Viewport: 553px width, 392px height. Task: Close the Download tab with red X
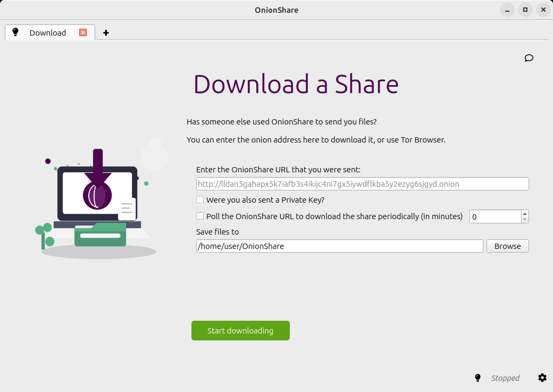(83, 32)
